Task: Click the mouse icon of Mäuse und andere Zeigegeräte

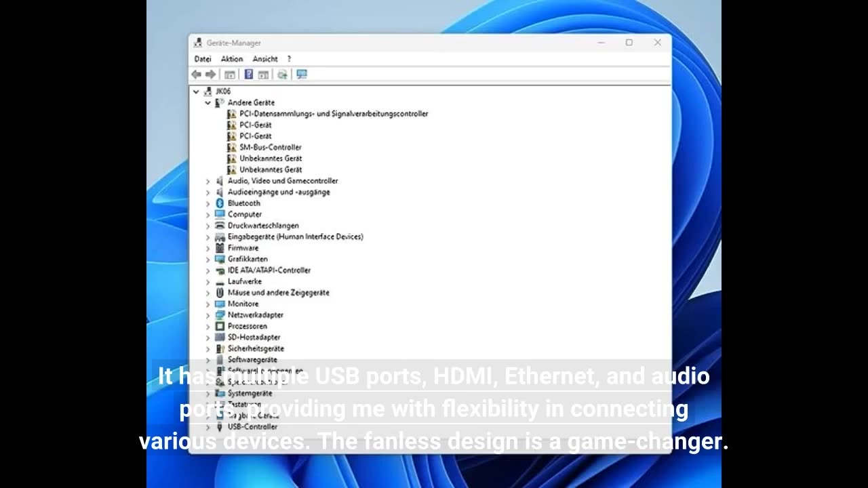Action: pos(220,293)
